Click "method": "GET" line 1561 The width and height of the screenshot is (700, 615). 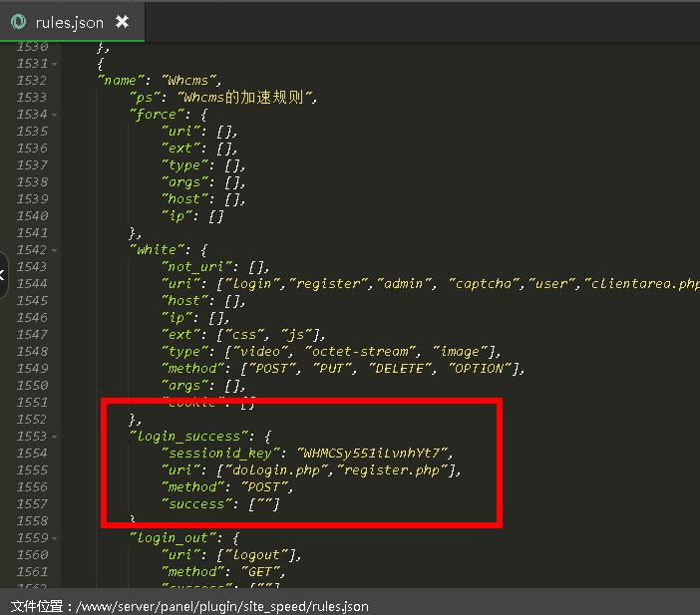pos(223,572)
